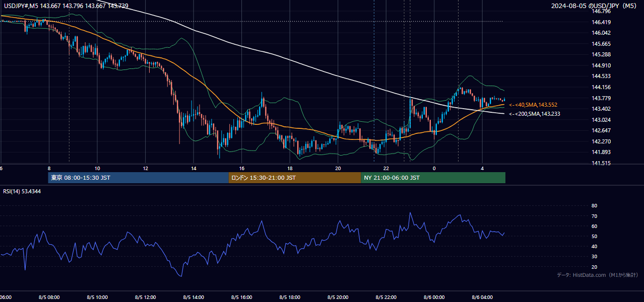Screen dimensions: 644x302
Task: Click the 40 SMA 143.552 label
Action: click(x=533, y=105)
